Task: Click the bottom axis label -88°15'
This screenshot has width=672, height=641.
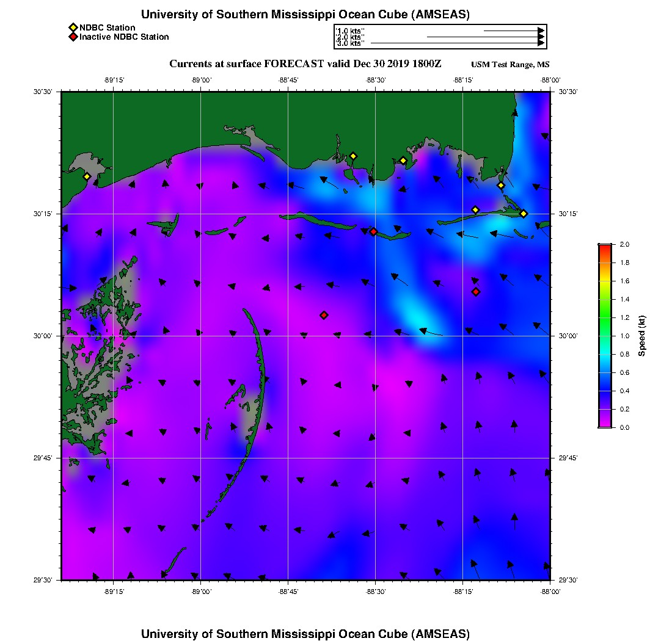Action: tap(463, 592)
